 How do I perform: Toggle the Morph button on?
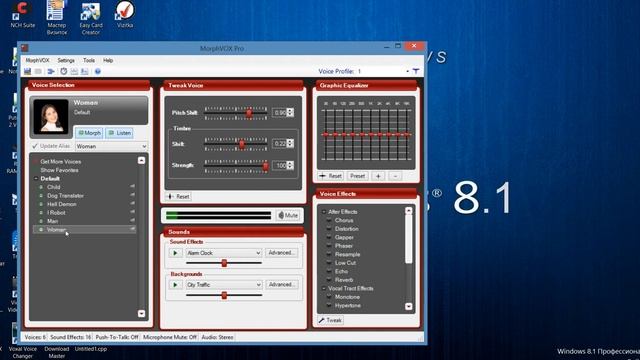(x=89, y=133)
